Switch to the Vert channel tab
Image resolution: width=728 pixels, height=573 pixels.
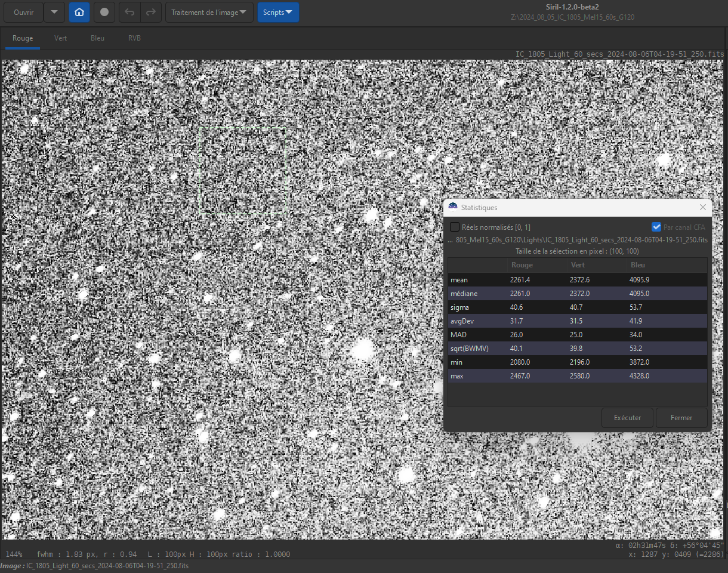point(60,38)
